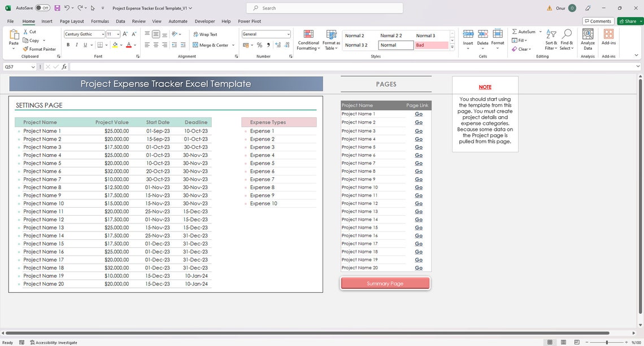Toggle AutoSave switch

42,8
